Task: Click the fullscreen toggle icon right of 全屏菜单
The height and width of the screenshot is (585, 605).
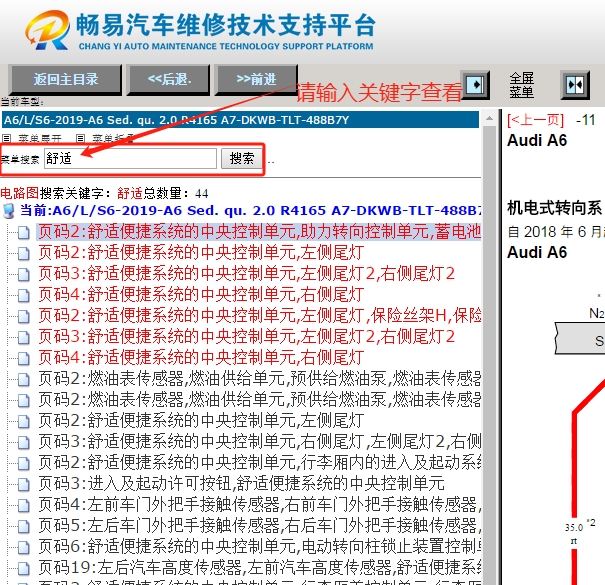Action: (574, 84)
